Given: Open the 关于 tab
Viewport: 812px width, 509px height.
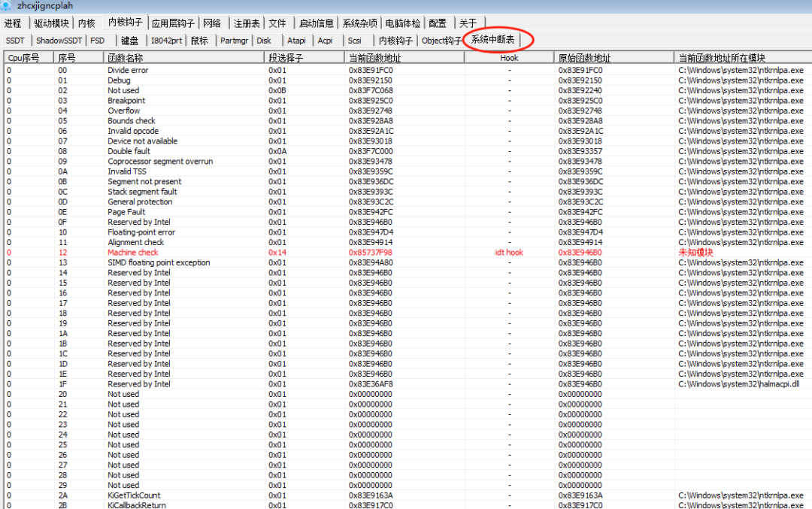Looking at the screenshot, I should coord(468,23).
